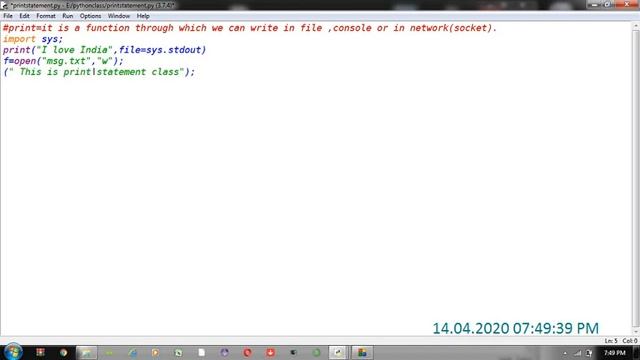Click the Windows Start orb

pyautogui.click(x=13, y=352)
